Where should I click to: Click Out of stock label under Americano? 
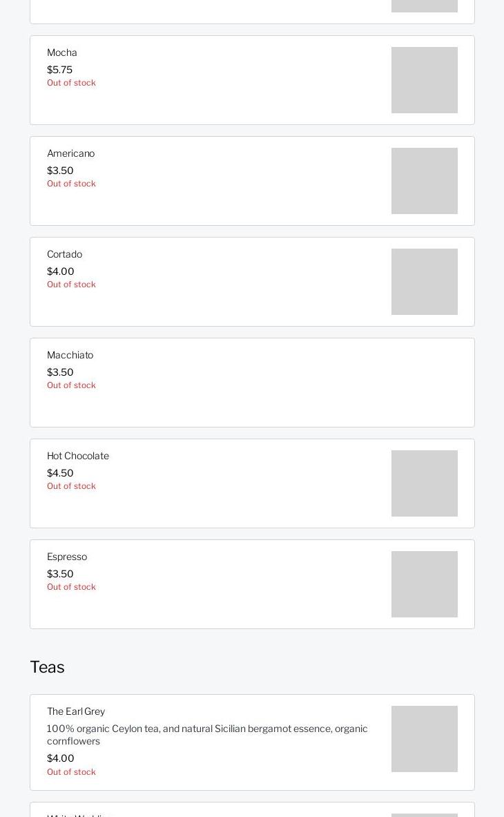[x=71, y=184]
